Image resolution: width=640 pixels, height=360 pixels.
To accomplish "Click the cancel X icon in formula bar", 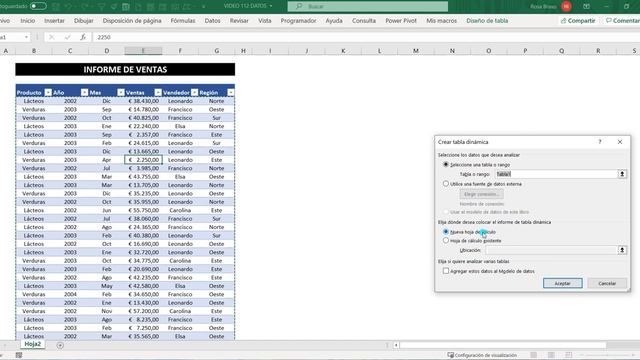I will coord(51,37).
